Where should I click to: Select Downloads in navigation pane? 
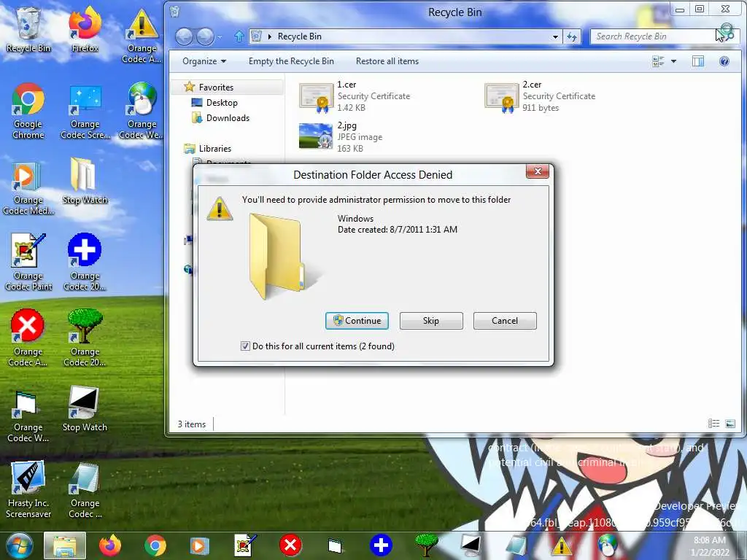(x=228, y=117)
